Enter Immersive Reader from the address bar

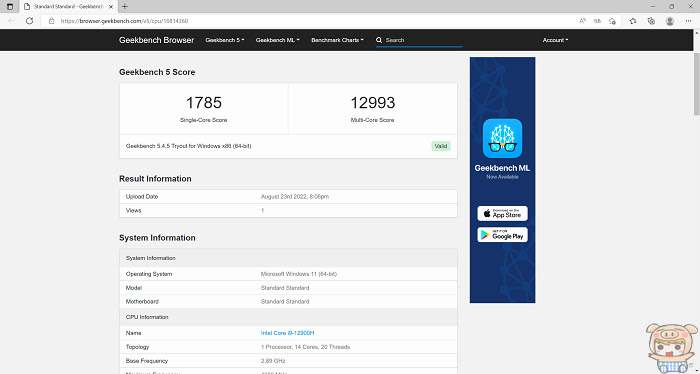pyautogui.click(x=597, y=21)
